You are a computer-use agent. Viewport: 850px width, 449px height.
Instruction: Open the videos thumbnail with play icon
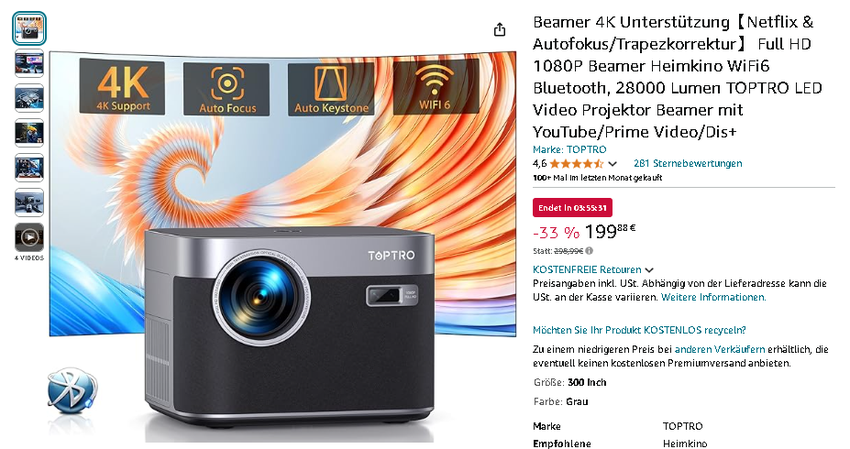coord(29,238)
